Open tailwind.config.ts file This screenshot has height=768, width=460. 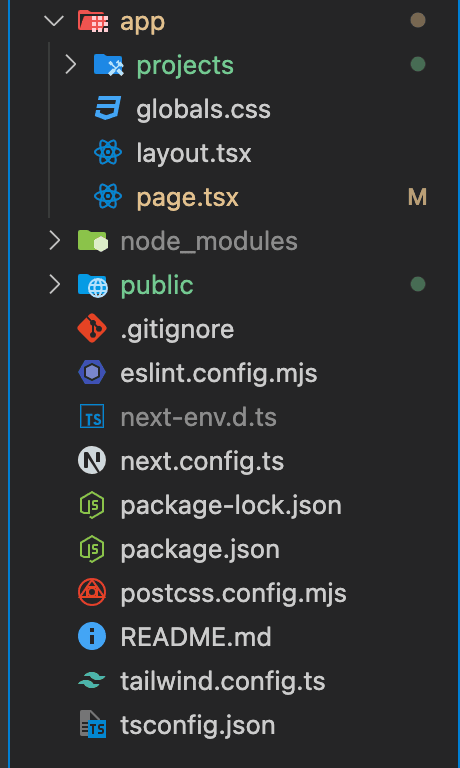pos(223,682)
